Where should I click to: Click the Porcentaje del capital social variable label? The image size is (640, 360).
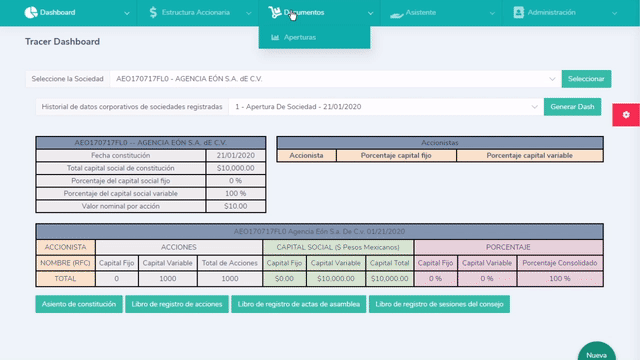(120, 193)
